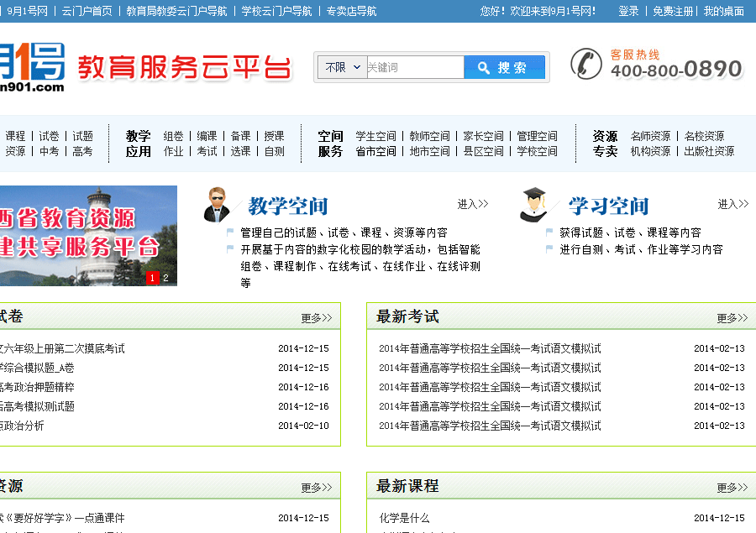756x533 pixels.
Task: Click the customer service phone icon
Action: [585, 64]
